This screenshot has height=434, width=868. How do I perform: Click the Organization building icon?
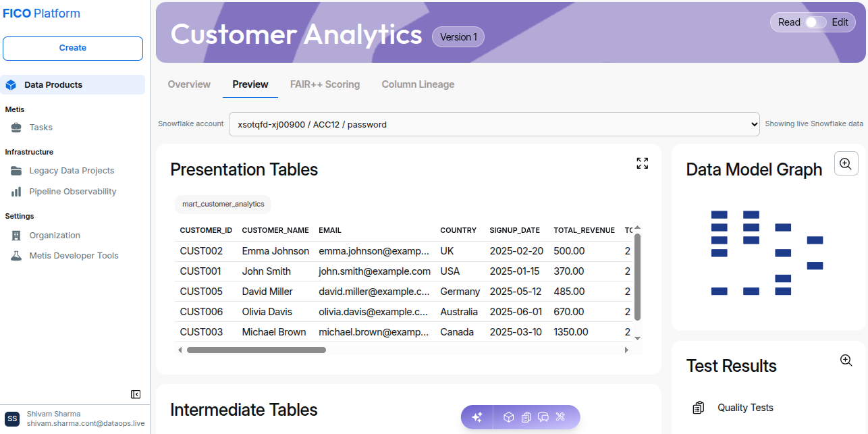coord(16,236)
